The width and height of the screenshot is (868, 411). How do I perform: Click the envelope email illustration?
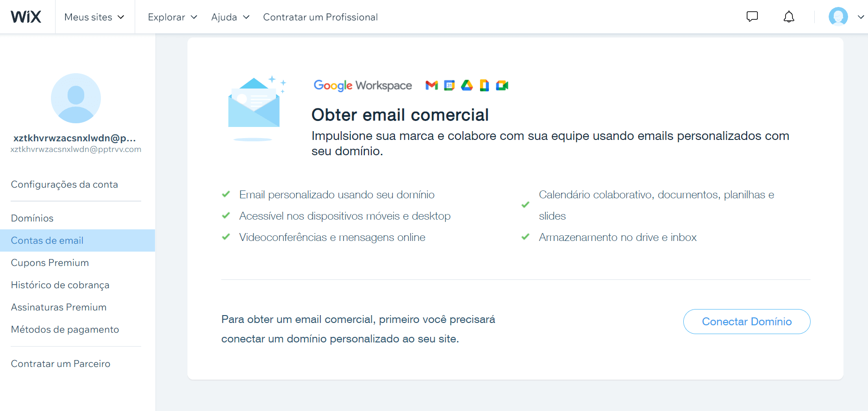click(256, 108)
